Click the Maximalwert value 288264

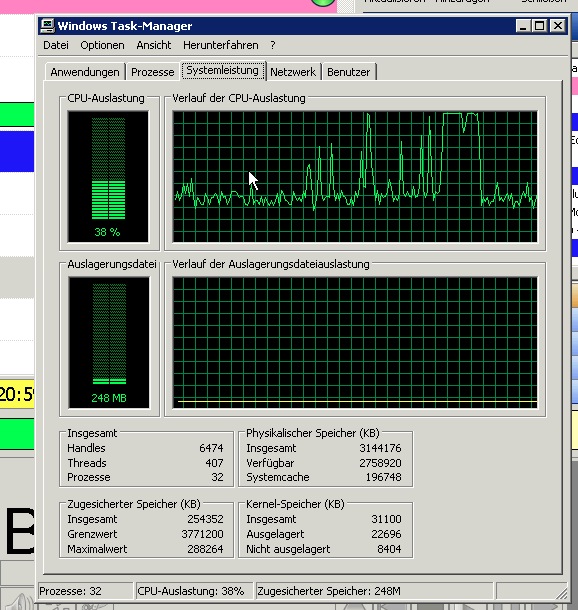pyautogui.click(x=205, y=549)
